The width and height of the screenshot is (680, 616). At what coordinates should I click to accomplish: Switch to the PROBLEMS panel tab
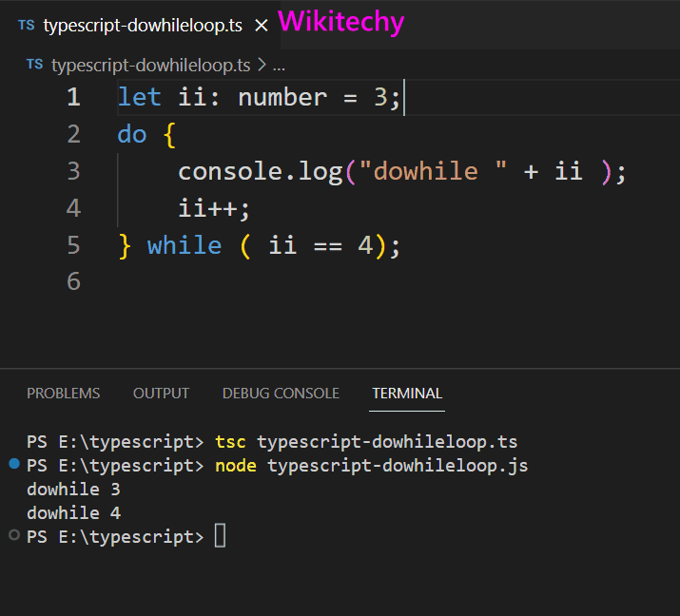pyautogui.click(x=64, y=394)
